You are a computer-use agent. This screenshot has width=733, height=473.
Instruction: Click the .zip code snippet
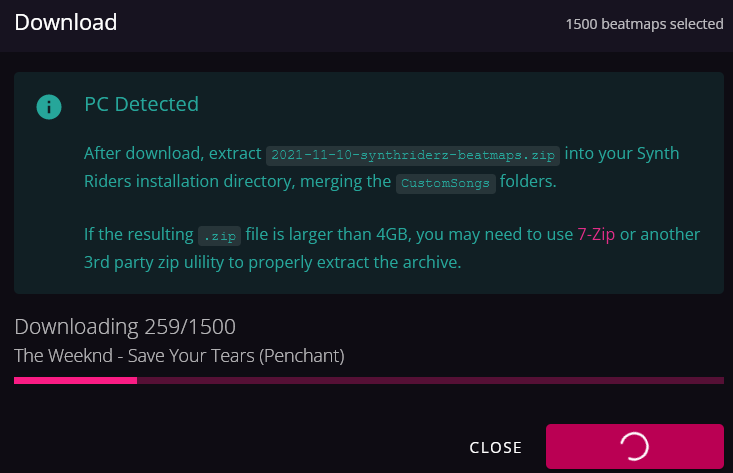tap(219, 236)
